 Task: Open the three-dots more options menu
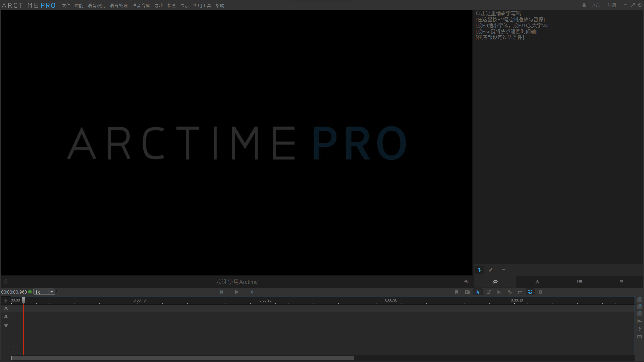tap(503, 270)
